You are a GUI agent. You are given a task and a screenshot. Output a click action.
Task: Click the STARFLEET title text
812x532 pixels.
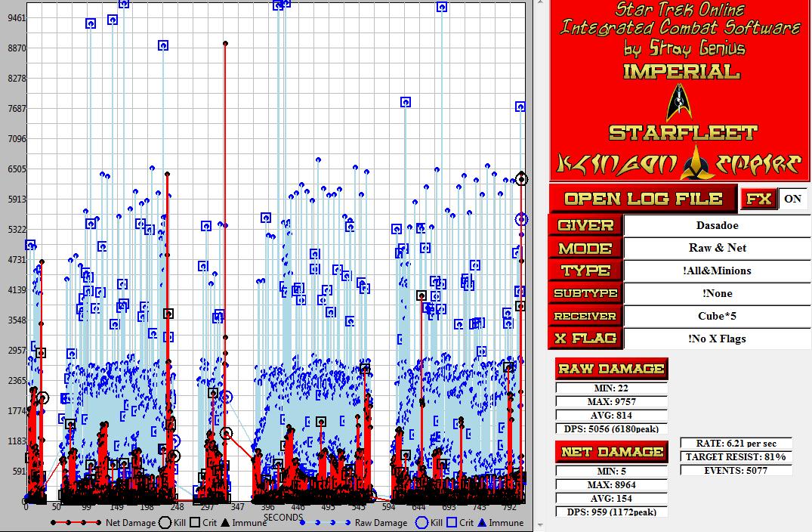[x=683, y=132]
